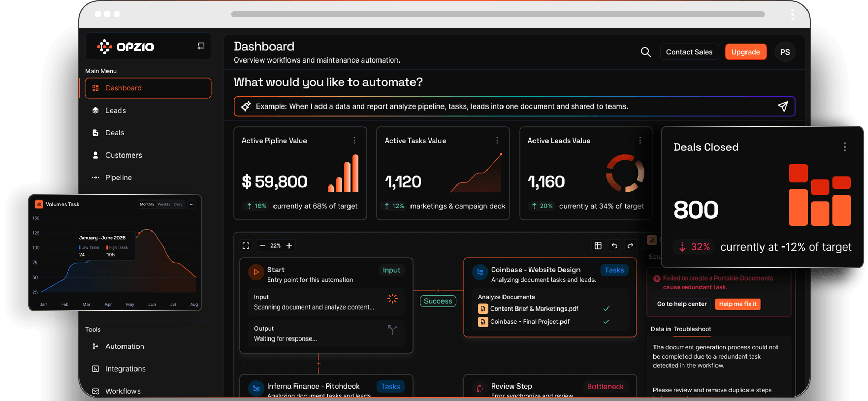This screenshot has height=401, width=868.
Task: Click Help me fix it button
Action: pyautogui.click(x=738, y=304)
